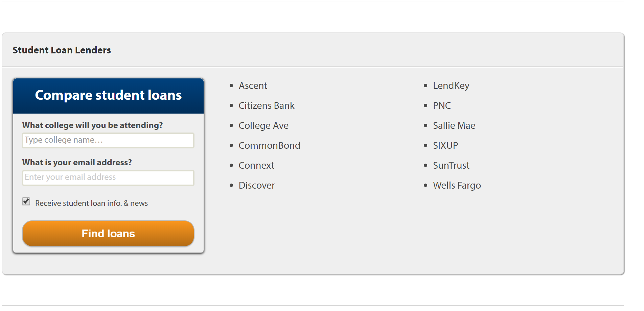The width and height of the screenshot is (644, 311).
Task: Click the college name input field
Action: point(108,140)
